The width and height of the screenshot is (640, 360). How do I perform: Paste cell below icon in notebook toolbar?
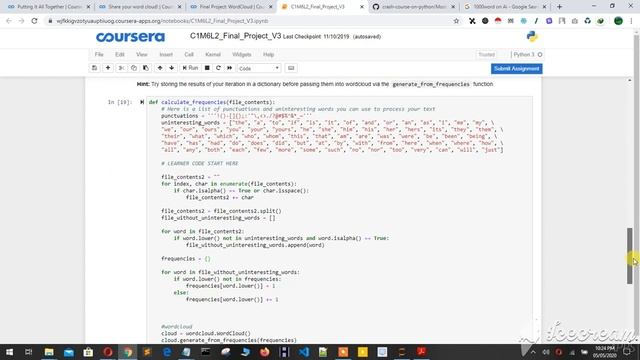(146, 68)
